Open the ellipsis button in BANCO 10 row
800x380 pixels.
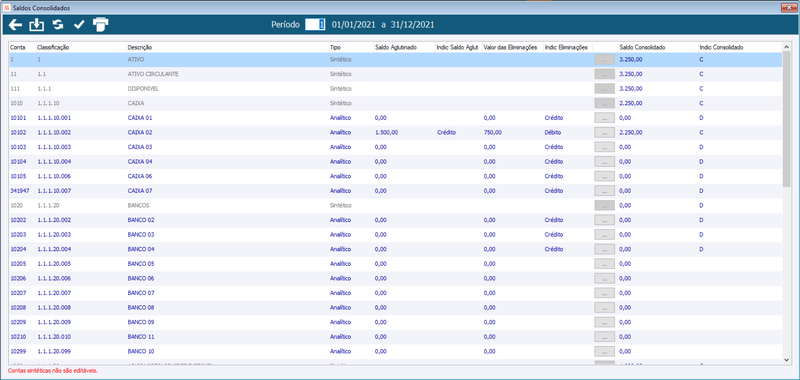point(605,352)
